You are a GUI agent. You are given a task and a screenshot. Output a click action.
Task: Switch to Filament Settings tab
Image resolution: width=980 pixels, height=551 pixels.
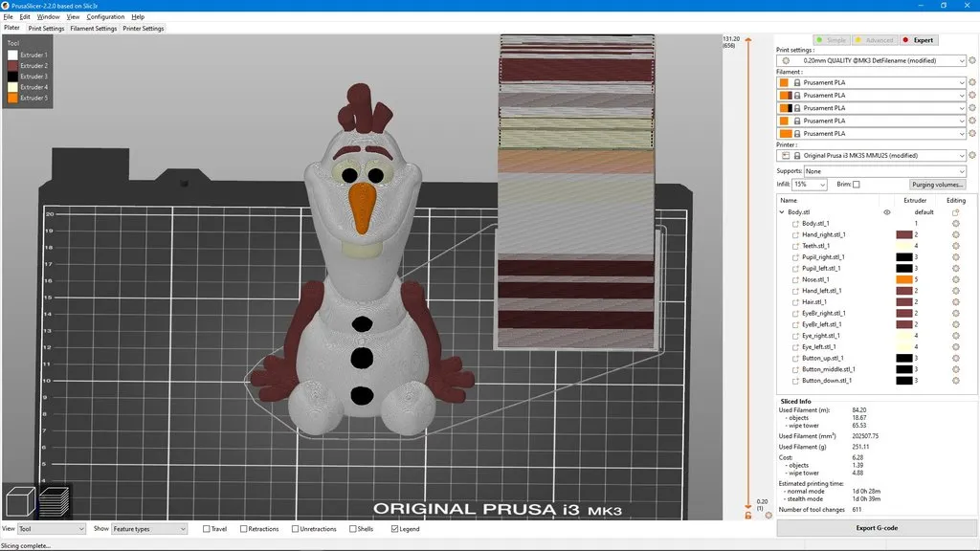pos(93,28)
